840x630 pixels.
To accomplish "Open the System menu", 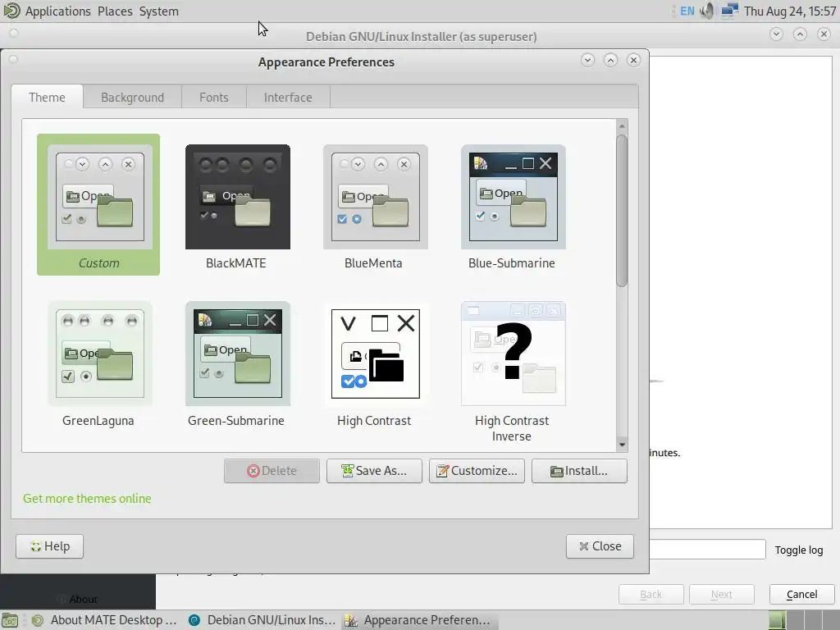I will pos(158,11).
